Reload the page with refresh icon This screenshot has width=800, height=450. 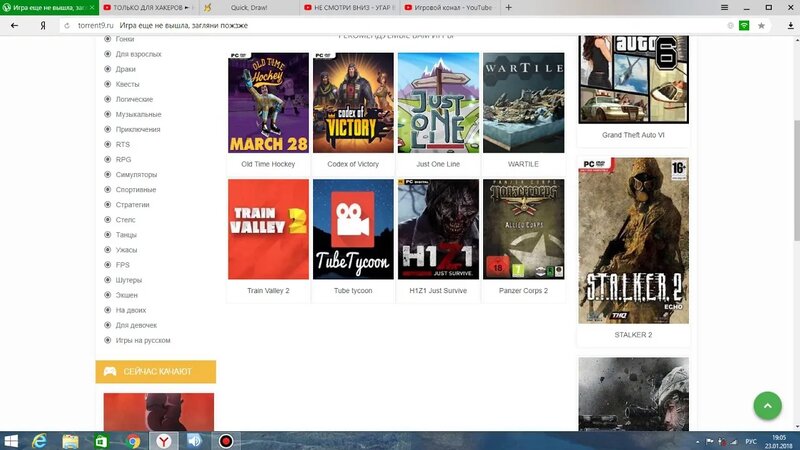point(67,26)
